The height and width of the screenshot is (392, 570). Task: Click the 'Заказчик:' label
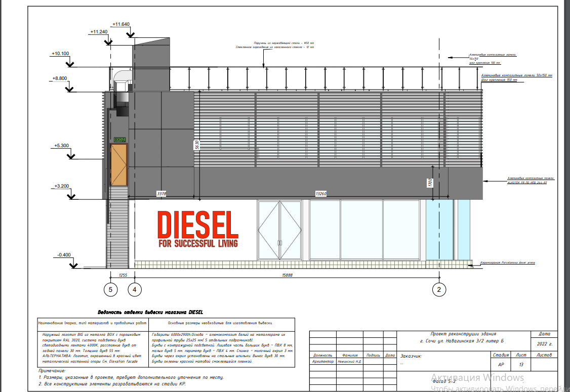(x=411, y=357)
